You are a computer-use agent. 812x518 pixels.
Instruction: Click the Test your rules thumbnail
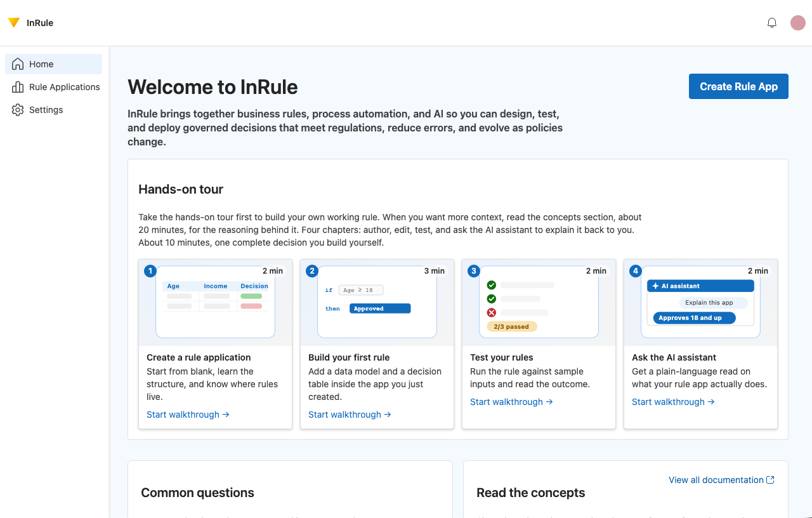tap(539, 303)
